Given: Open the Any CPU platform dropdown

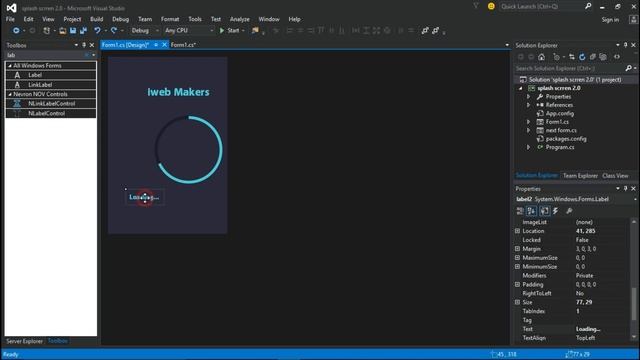Looking at the screenshot, I should [x=211, y=31].
